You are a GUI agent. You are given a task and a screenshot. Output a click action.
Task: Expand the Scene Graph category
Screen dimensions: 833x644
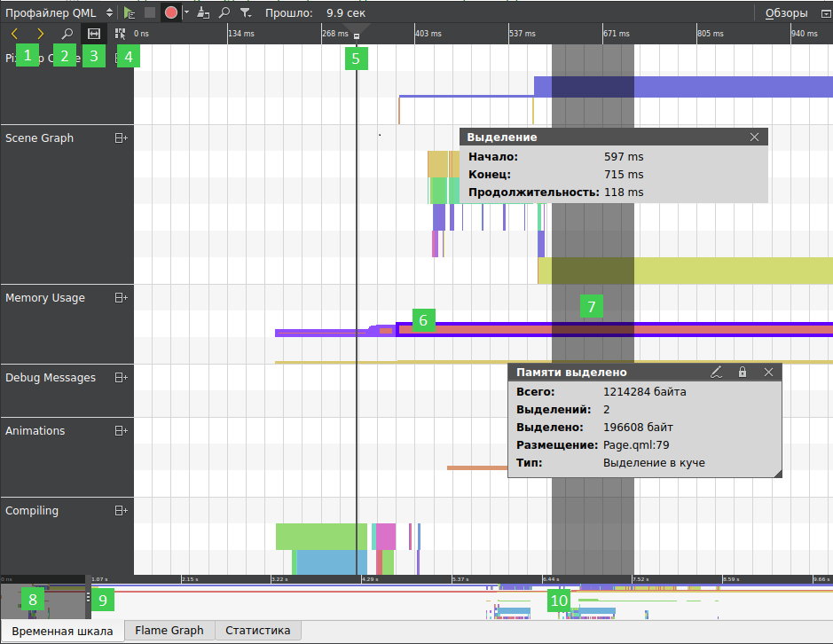(x=122, y=138)
